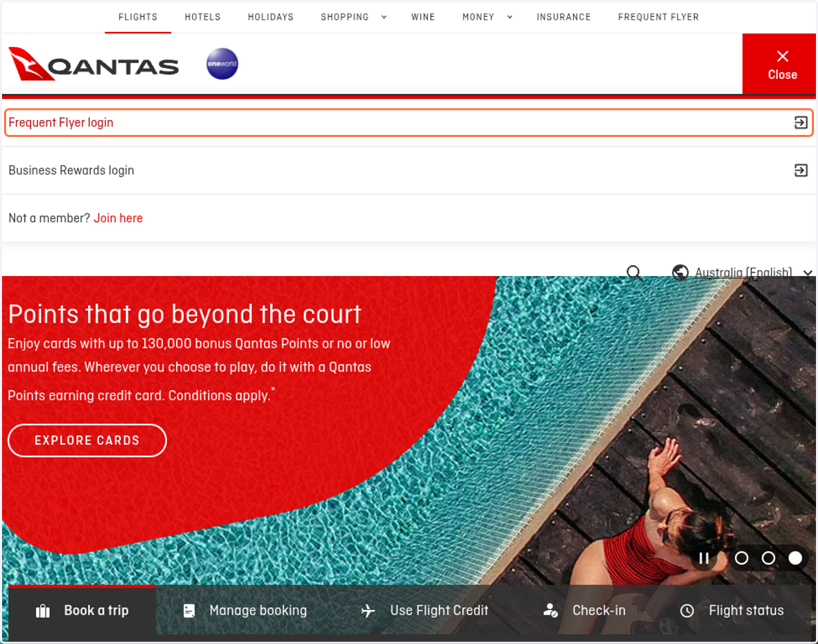Click the person icon beside Check-in

(x=551, y=611)
